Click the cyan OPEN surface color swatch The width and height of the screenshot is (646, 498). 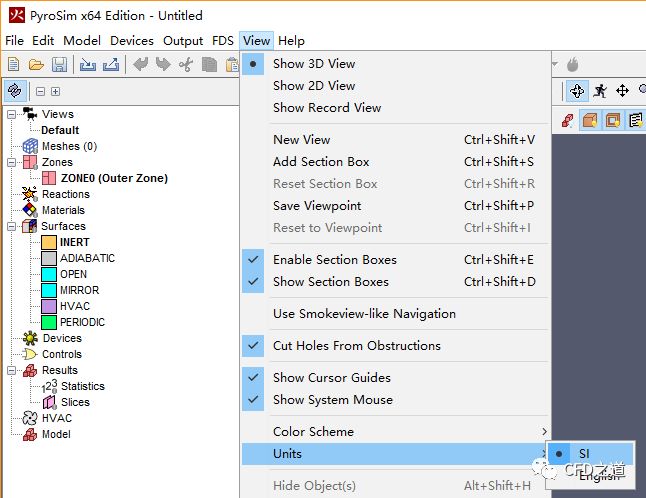pos(48,274)
